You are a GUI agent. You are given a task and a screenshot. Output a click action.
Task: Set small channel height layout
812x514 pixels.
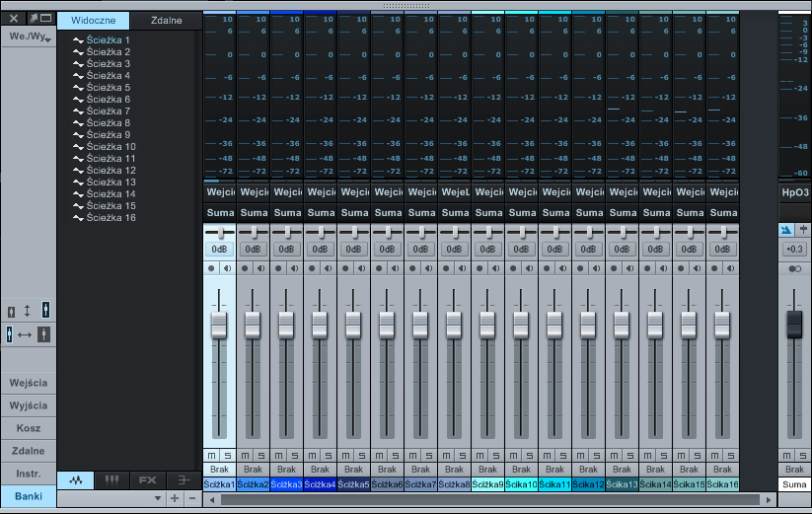pyautogui.click(x=12, y=311)
